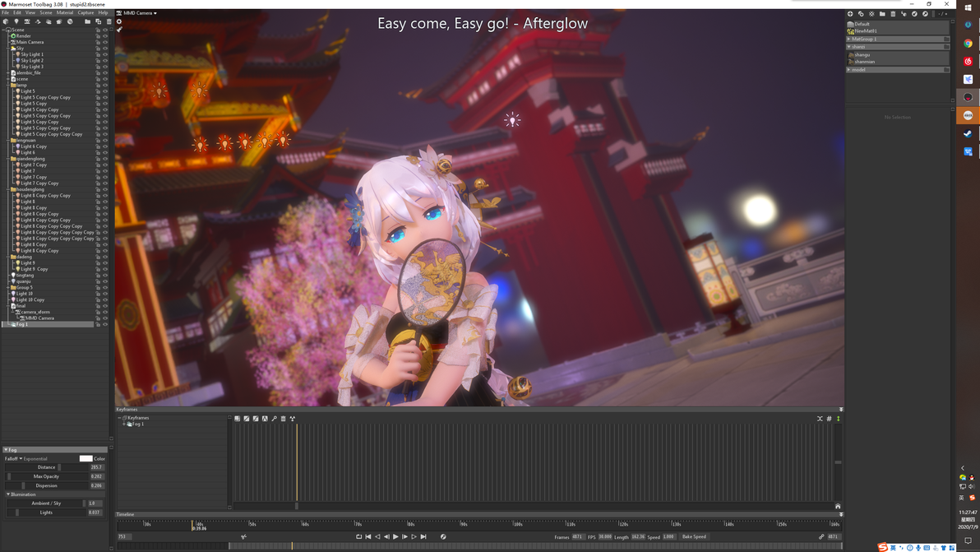Play the animation timeline

coord(395,536)
